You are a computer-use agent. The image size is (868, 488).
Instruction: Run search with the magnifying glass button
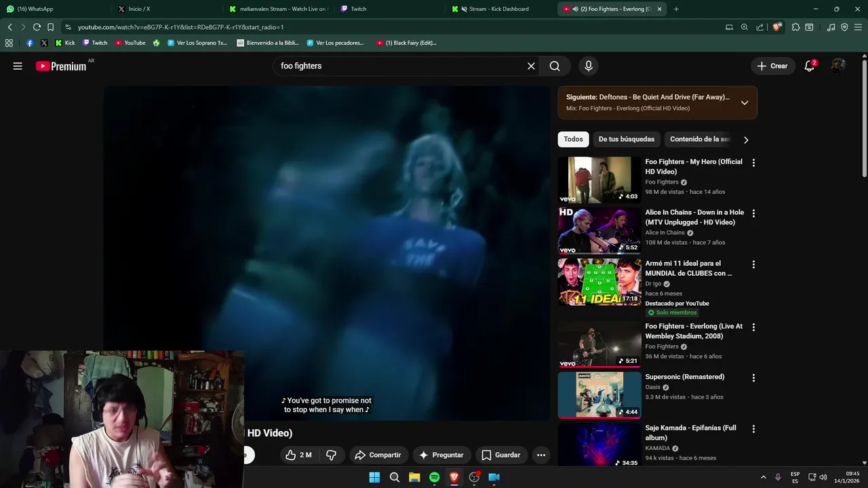pyautogui.click(x=555, y=66)
